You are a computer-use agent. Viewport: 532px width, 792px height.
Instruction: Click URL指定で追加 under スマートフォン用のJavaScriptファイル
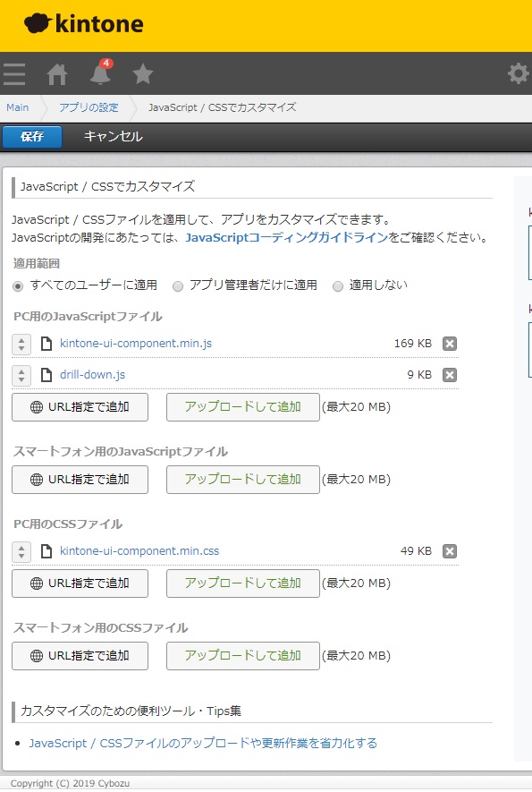click(80, 480)
